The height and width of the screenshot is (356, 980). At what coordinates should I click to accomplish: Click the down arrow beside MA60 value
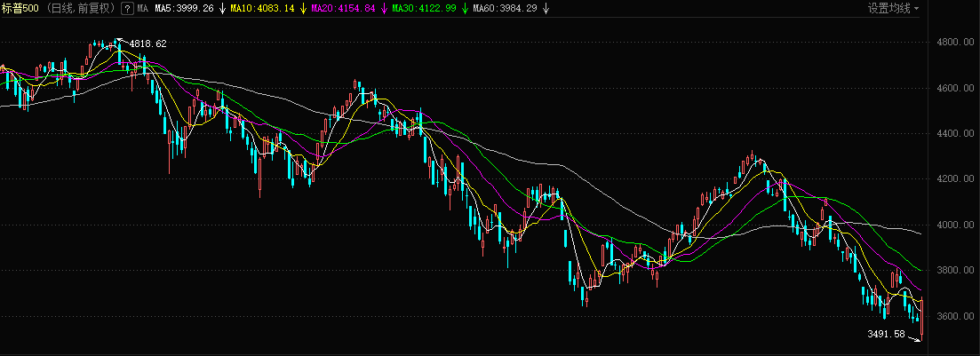pos(546,9)
